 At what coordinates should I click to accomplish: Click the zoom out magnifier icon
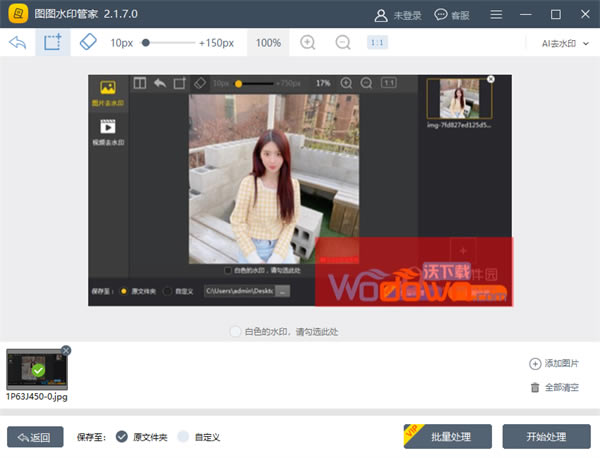[343, 43]
